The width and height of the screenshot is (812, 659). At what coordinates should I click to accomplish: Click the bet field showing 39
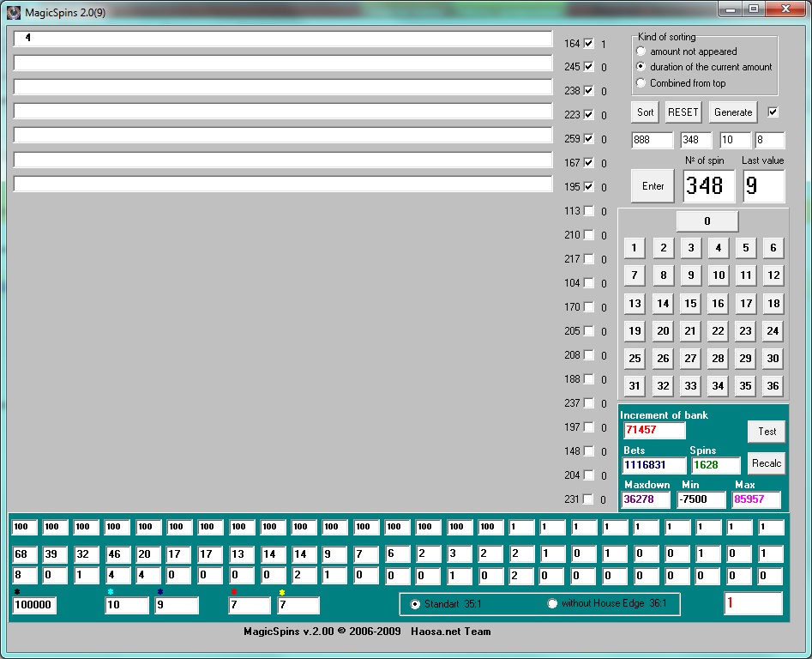(55, 553)
